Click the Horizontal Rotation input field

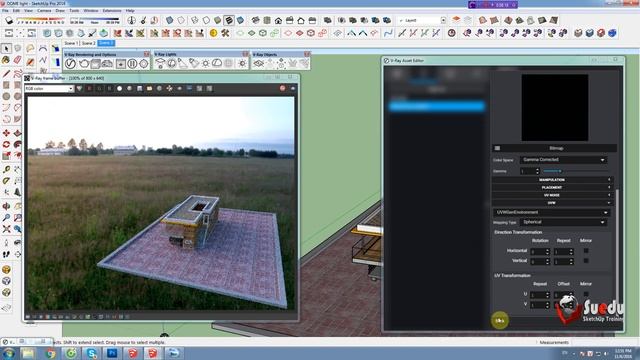coord(540,252)
